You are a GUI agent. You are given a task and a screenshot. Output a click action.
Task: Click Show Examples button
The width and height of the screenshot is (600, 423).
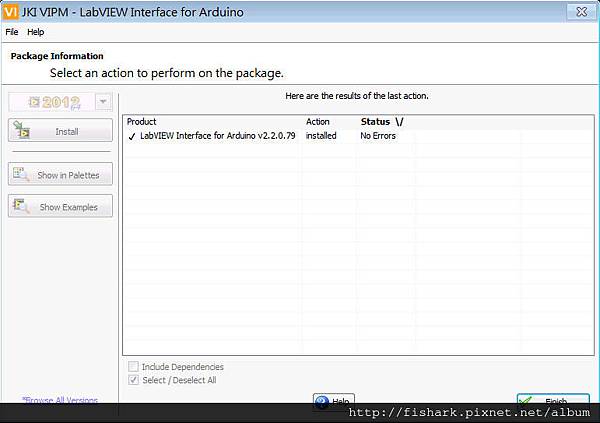(60, 206)
